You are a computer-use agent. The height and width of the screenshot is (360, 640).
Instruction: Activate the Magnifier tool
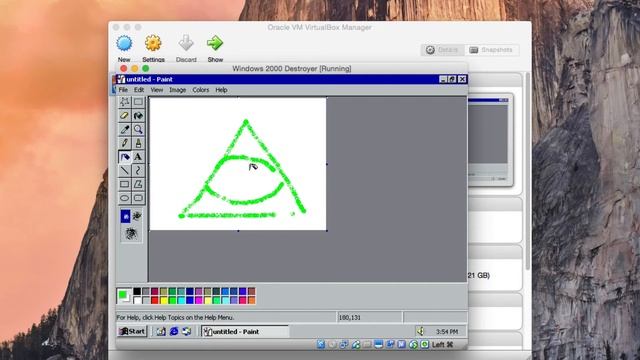pos(138,129)
